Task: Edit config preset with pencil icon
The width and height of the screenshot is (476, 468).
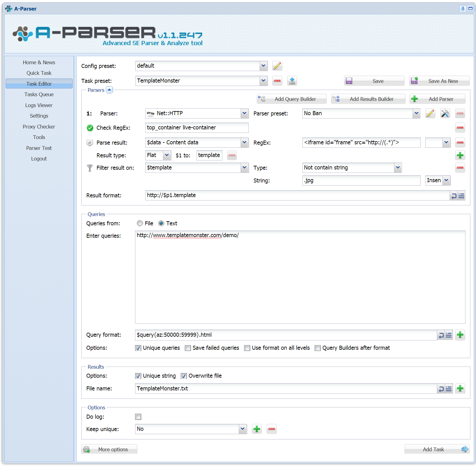Action: click(277, 66)
